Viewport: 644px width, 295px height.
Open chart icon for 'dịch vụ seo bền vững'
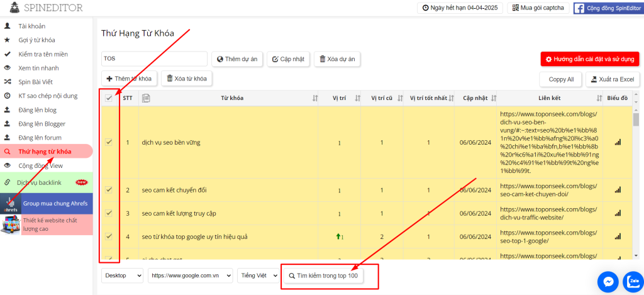[x=618, y=142]
